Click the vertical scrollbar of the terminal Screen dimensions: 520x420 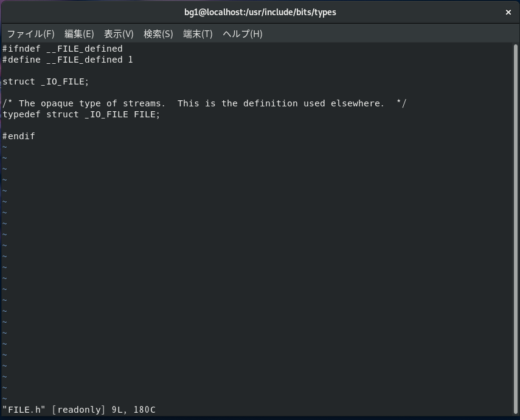[515, 229]
